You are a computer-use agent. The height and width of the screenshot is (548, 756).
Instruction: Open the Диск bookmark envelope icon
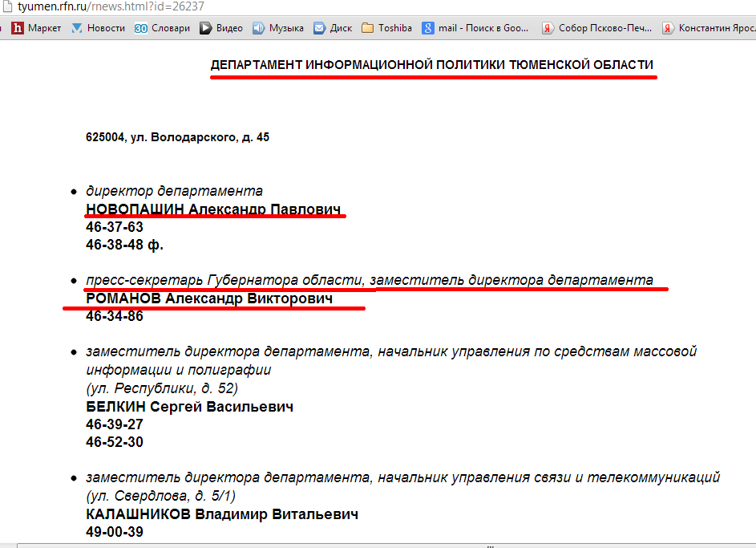click(x=319, y=28)
